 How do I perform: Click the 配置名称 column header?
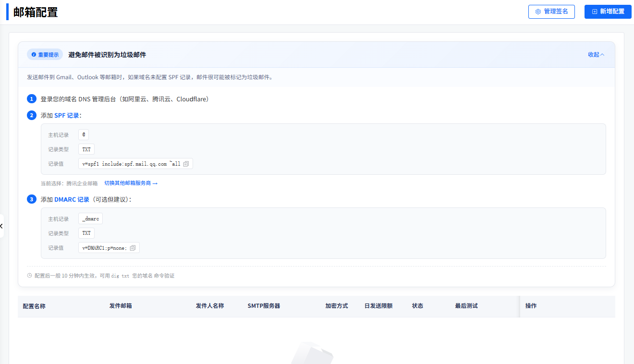point(34,306)
